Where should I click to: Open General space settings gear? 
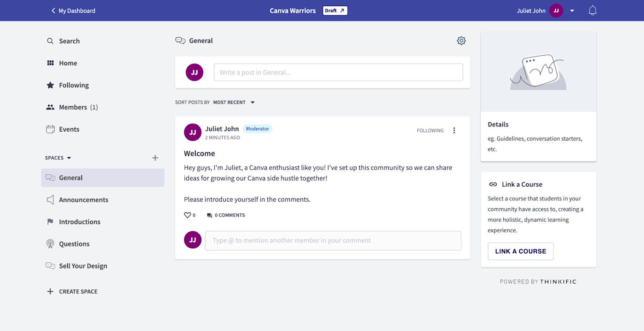click(461, 41)
